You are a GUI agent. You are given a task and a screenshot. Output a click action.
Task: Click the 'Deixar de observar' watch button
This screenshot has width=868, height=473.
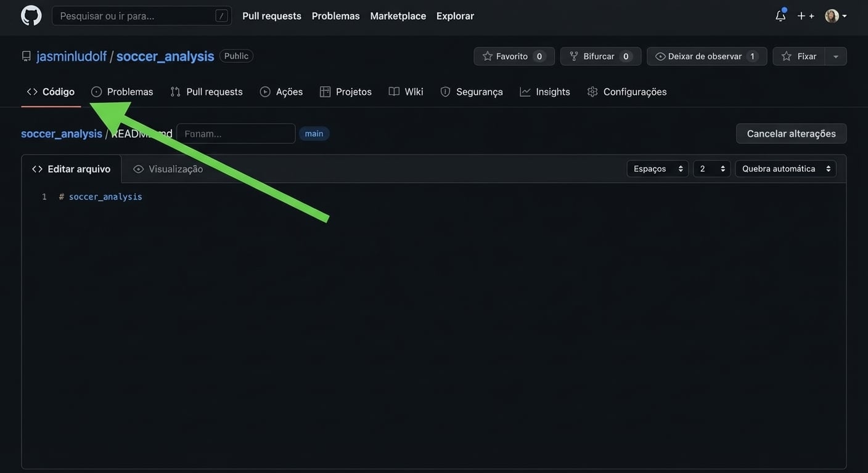(707, 56)
